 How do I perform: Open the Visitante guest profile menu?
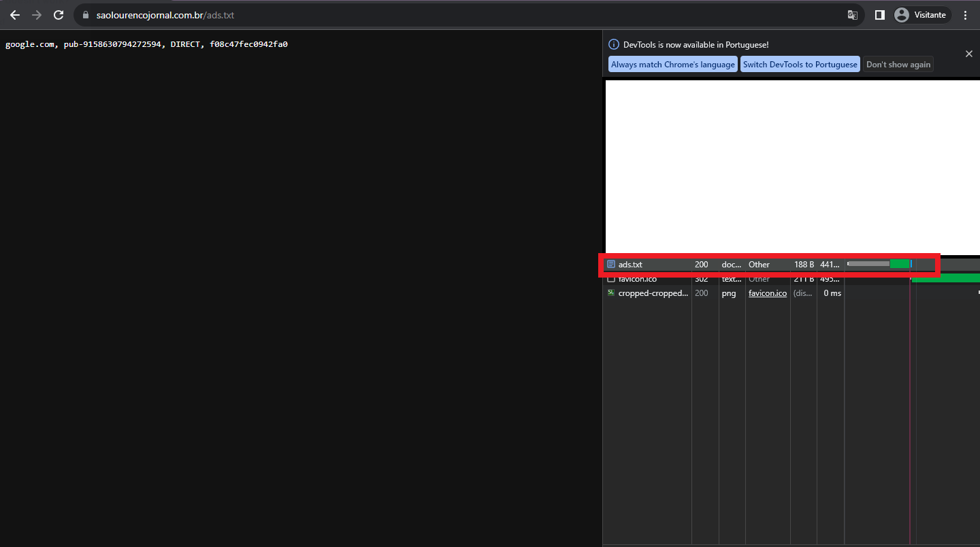(x=921, y=15)
